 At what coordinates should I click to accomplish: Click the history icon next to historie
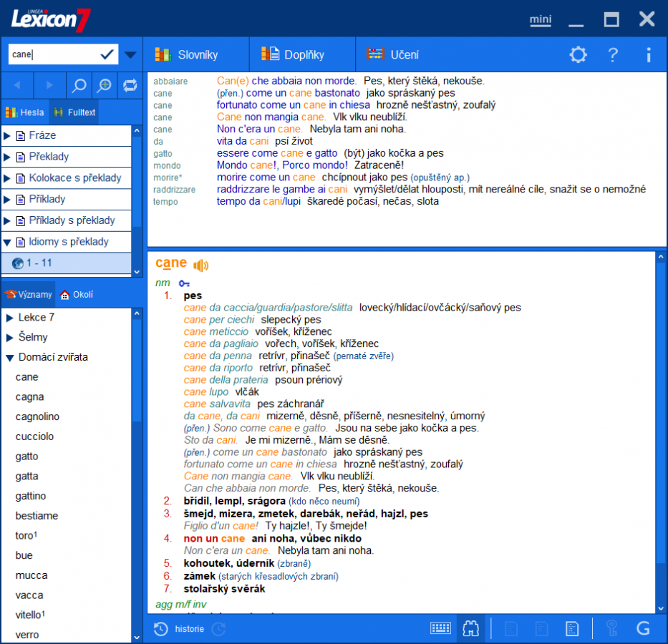160,629
